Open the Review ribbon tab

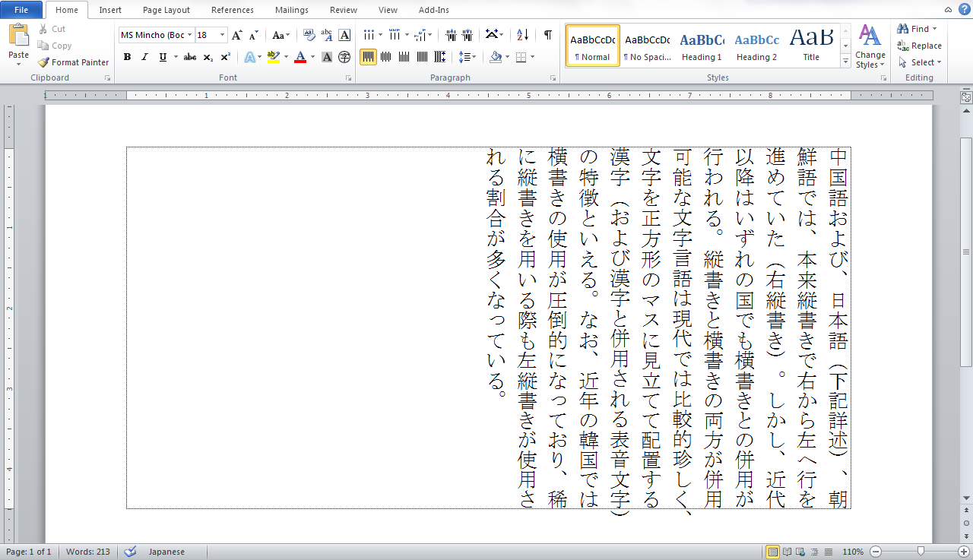click(343, 10)
